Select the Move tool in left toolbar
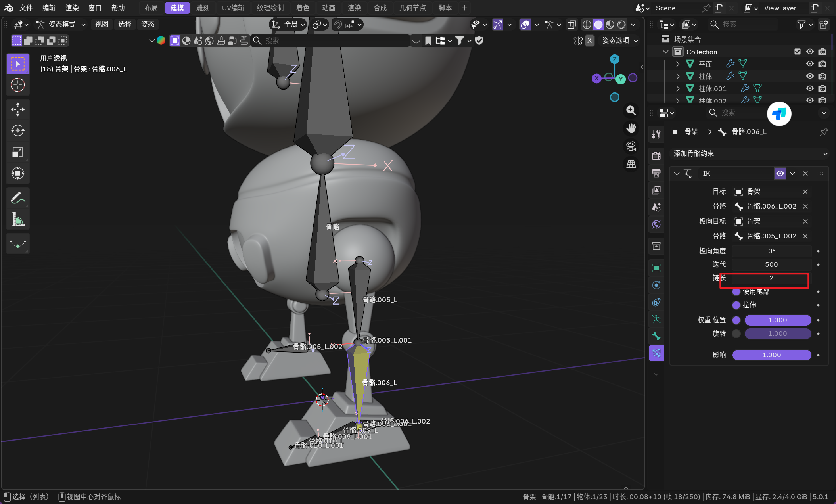 tap(17, 109)
